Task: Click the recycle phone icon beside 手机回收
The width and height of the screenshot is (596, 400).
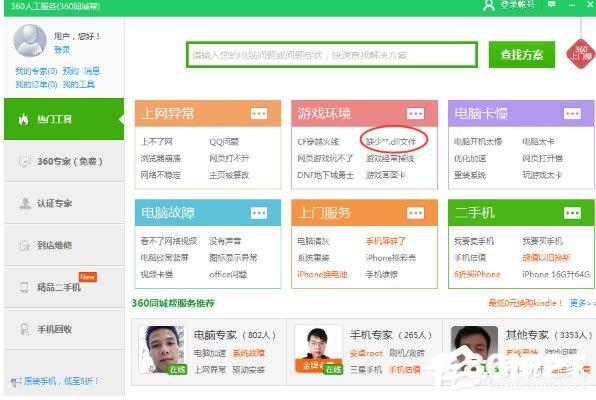Action: [24, 329]
